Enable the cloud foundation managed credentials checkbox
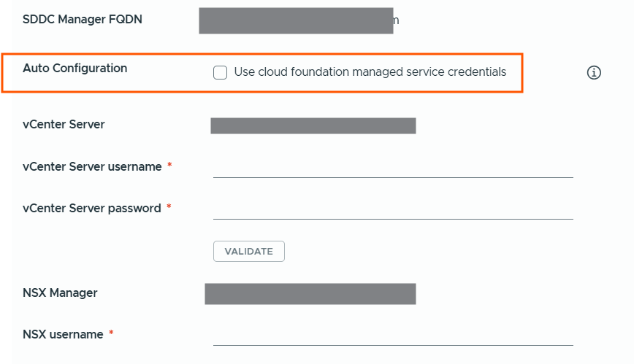634x364 pixels. tap(220, 72)
